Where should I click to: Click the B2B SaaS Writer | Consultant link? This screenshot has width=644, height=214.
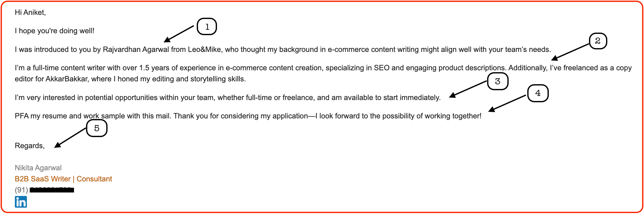63,179
